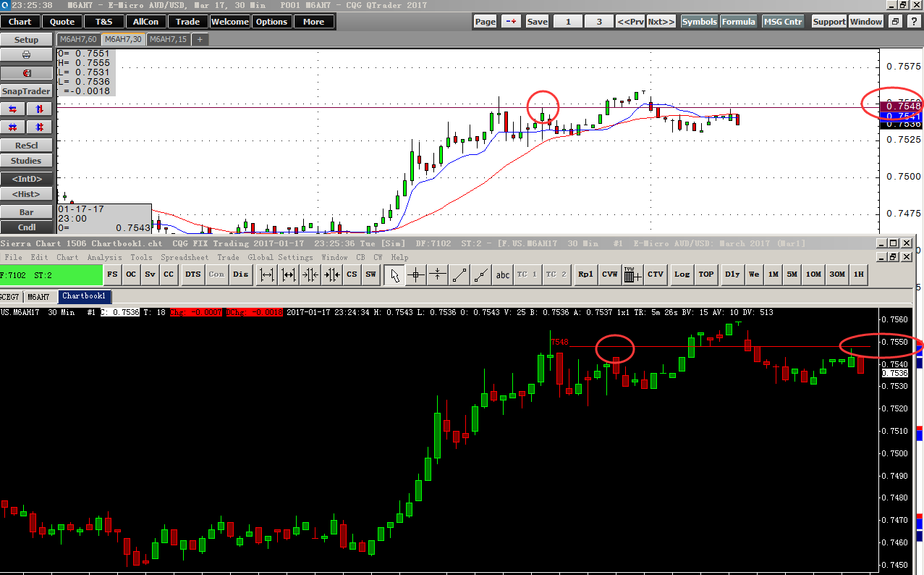
Task: Open the Spreadsheet menu
Action: (x=185, y=257)
